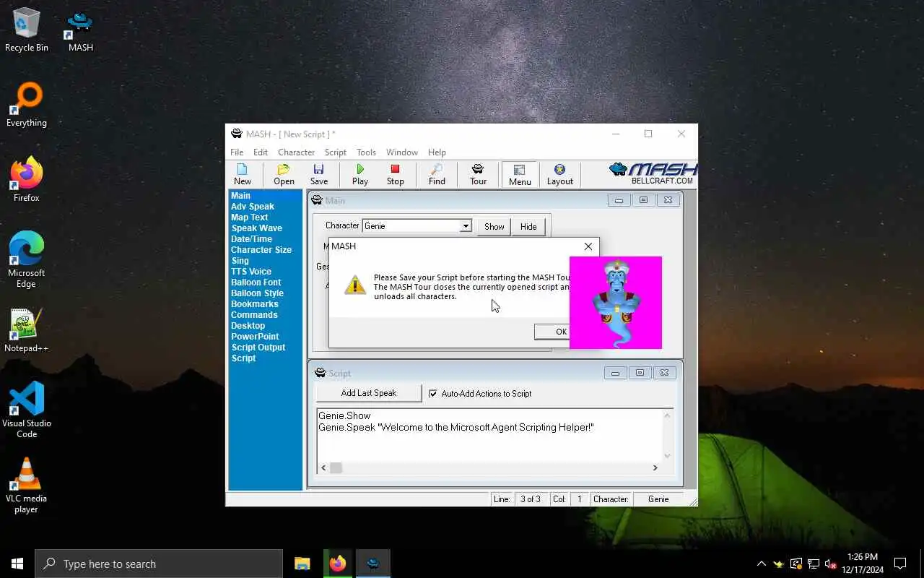Image resolution: width=924 pixels, height=578 pixels.
Task: Click the Layout toolbar icon
Action: pyautogui.click(x=559, y=174)
